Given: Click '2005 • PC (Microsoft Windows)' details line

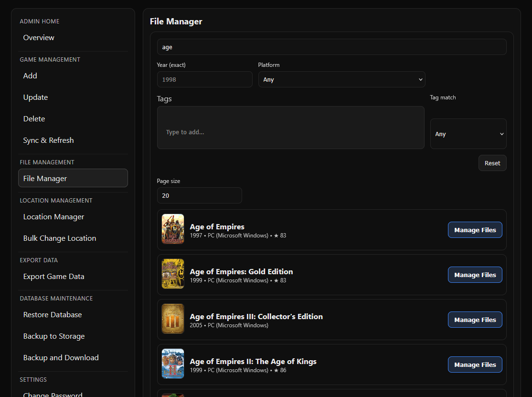Looking at the screenshot, I should [x=229, y=325].
